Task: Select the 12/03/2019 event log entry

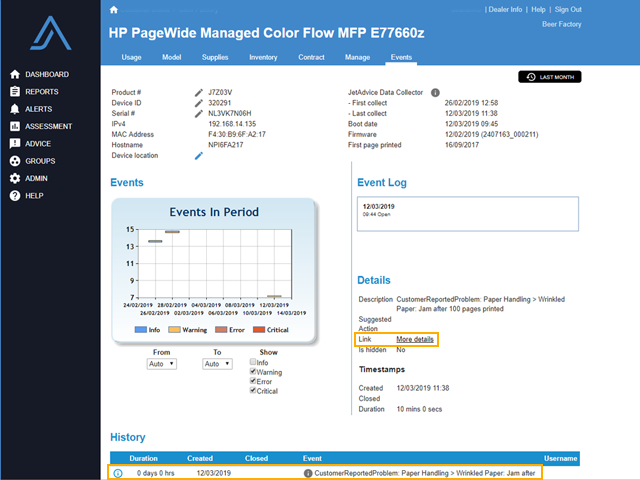Action: click(468, 211)
